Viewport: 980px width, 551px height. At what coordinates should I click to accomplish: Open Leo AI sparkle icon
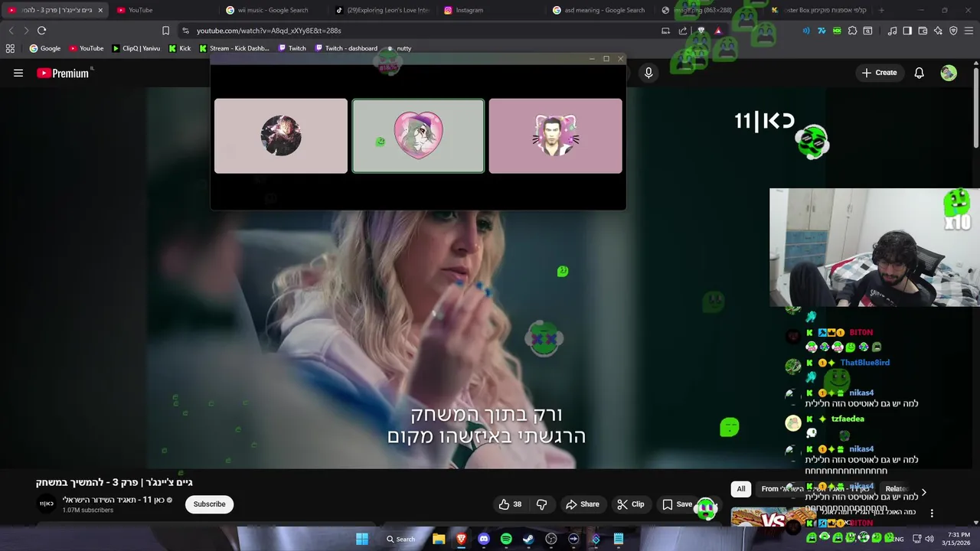938,31
